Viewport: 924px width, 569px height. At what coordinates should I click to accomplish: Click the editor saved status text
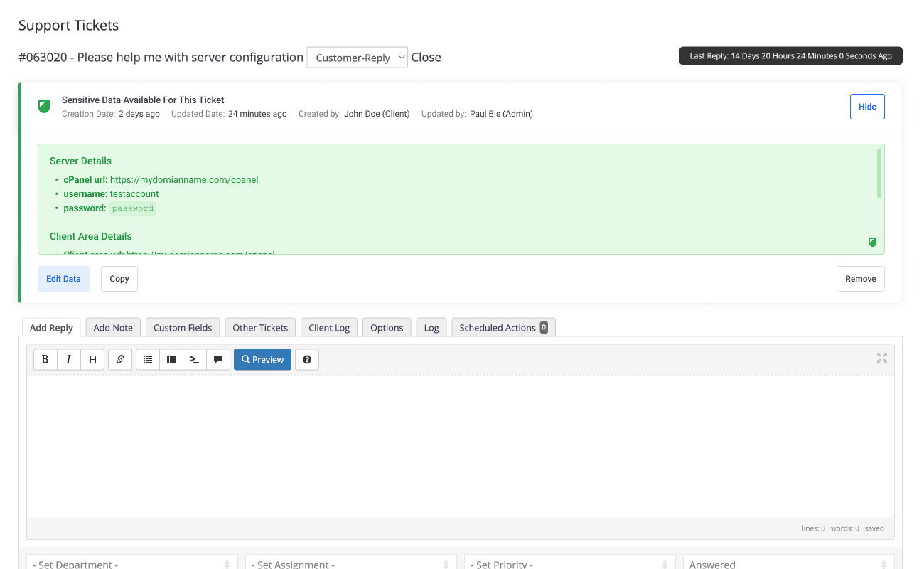click(x=874, y=528)
